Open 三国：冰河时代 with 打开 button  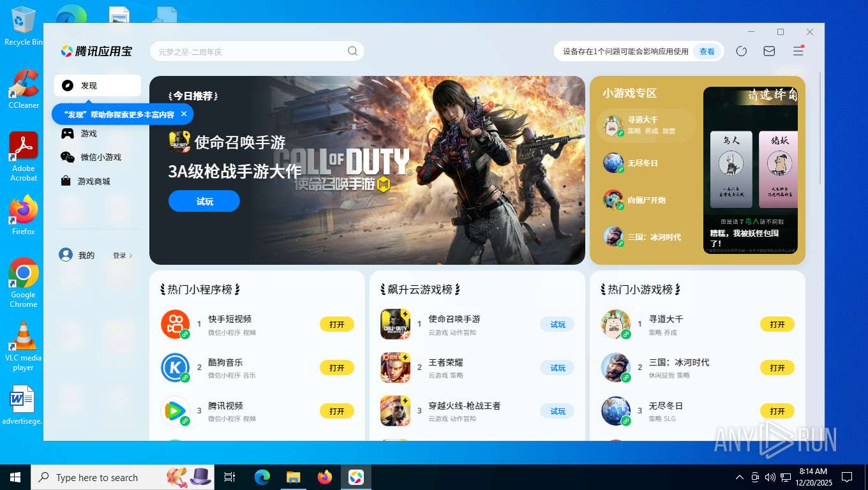coord(777,367)
